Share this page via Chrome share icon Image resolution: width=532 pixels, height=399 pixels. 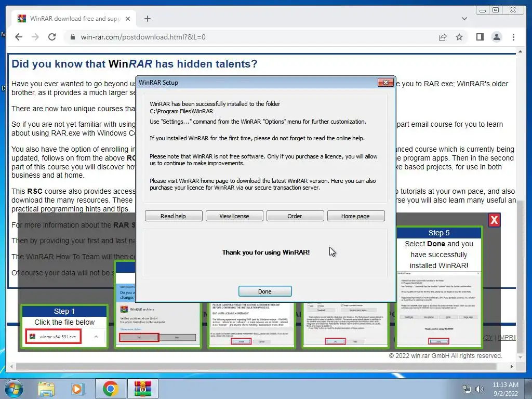pos(443,37)
